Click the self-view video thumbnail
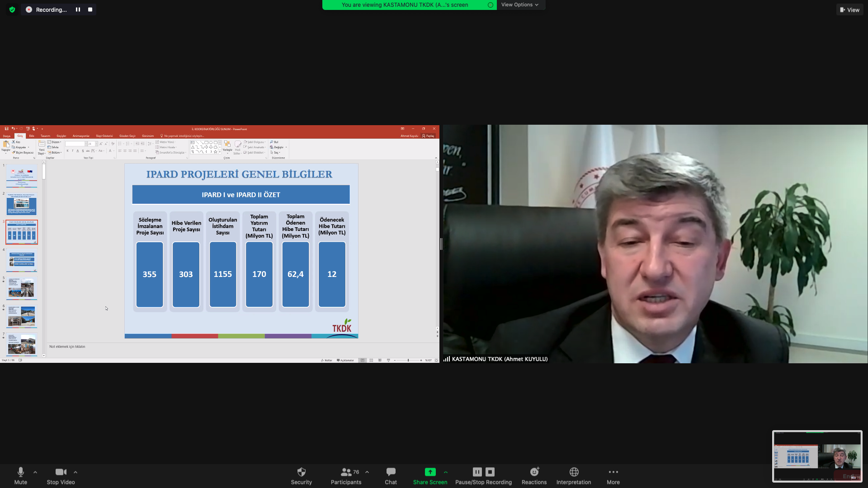Image resolution: width=868 pixels, height=488 pixels. (817, 456)
